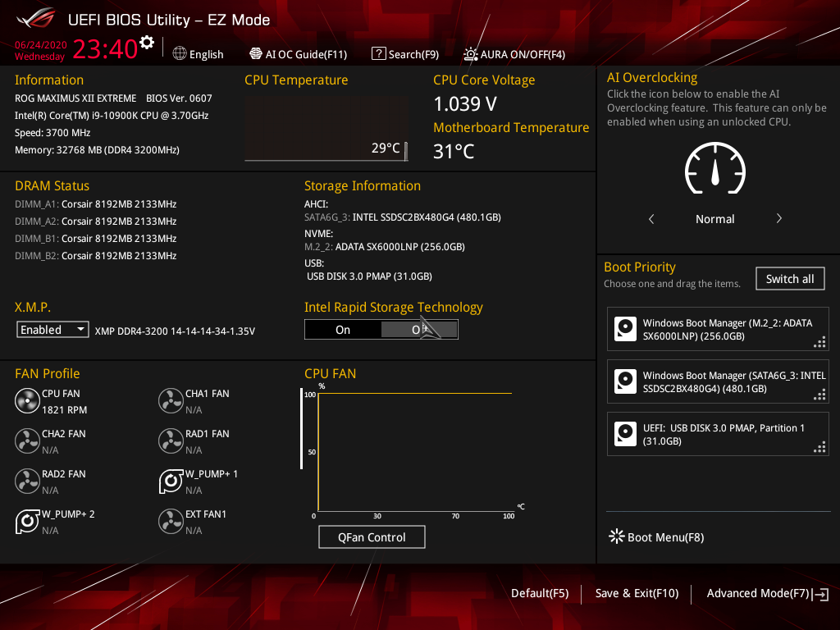Click disk icon of ADATA Windows Boot Manager
840x630 pixels.
tap(625, 329)
